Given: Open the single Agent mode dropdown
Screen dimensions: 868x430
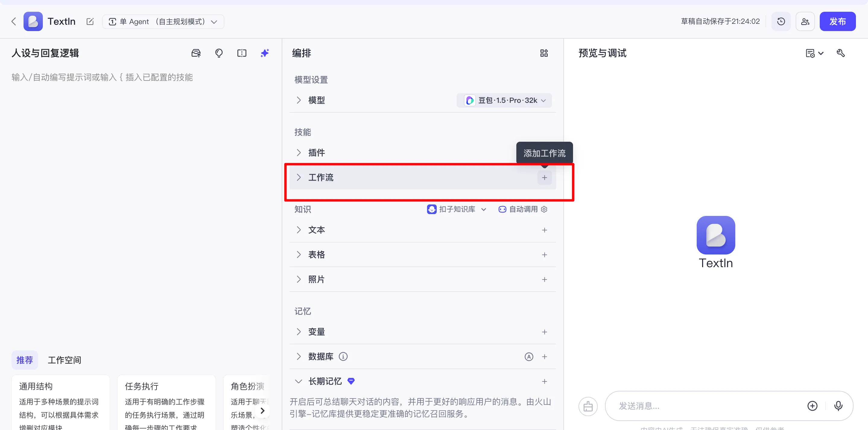Looking at the screenshot, I should point(163,22).
